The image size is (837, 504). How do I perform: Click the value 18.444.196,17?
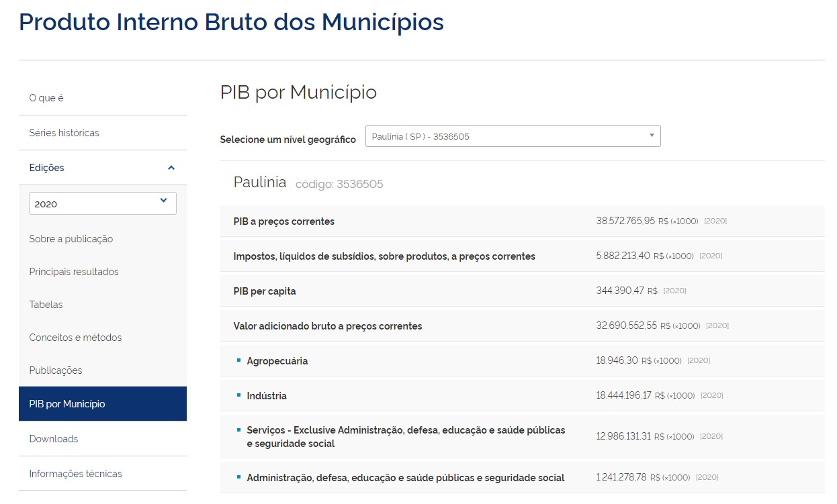(623, 395)
